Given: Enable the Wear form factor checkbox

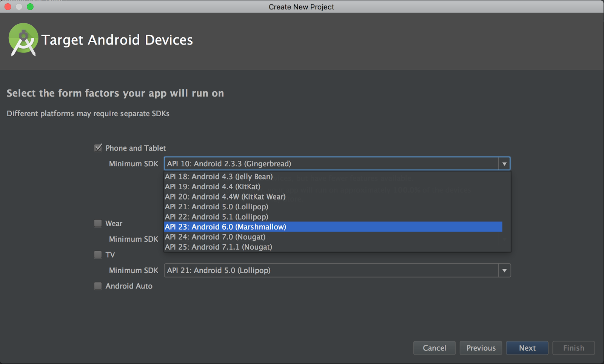Looking at the screenshot, I should [98, 223].
